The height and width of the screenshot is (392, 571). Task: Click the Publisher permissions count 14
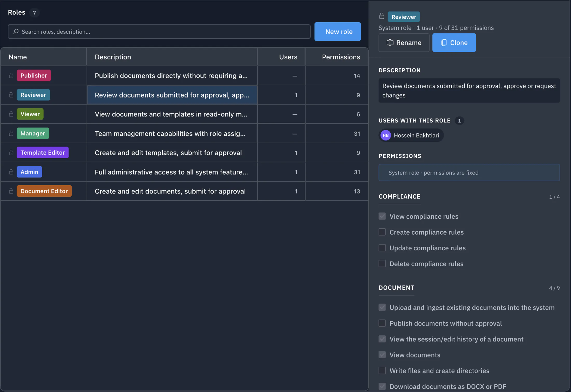357,75
